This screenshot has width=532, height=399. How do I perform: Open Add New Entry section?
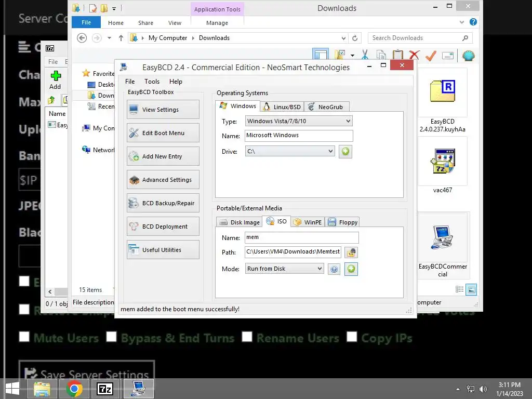click(x=163, y=156)
